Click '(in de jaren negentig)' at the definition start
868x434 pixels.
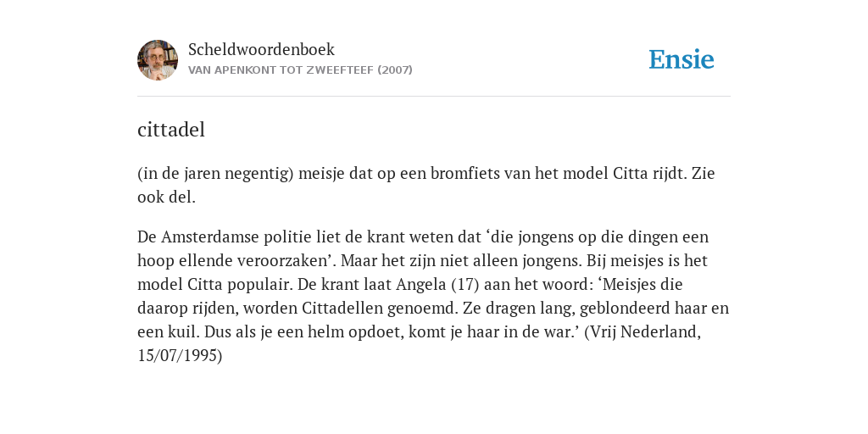(215, 174)
